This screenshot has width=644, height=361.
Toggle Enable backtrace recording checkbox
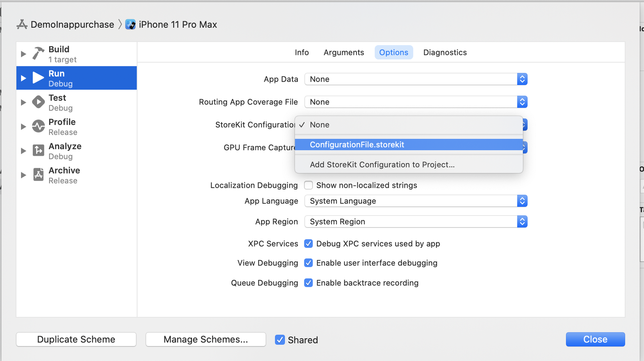[308, 283]
